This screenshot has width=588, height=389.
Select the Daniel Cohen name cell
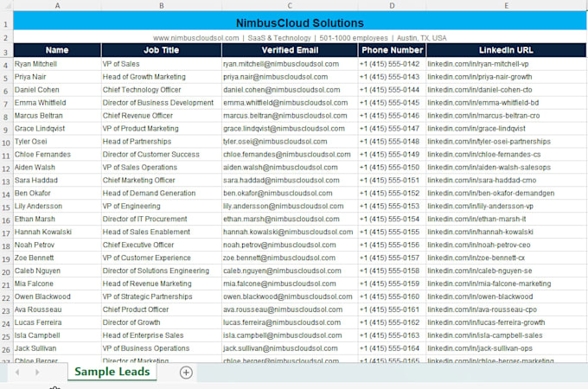coord(57,90)
